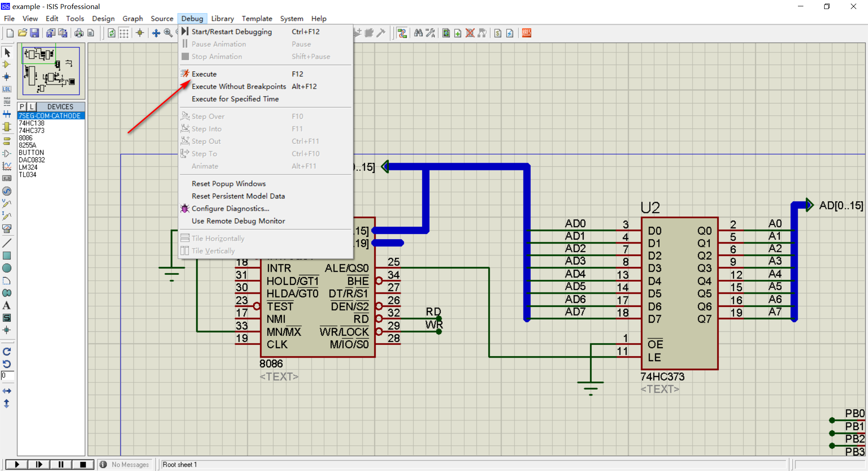Rotate clockwise with the rotation icon
Viewport: 868px width, 471px height.
click(7, 351)
